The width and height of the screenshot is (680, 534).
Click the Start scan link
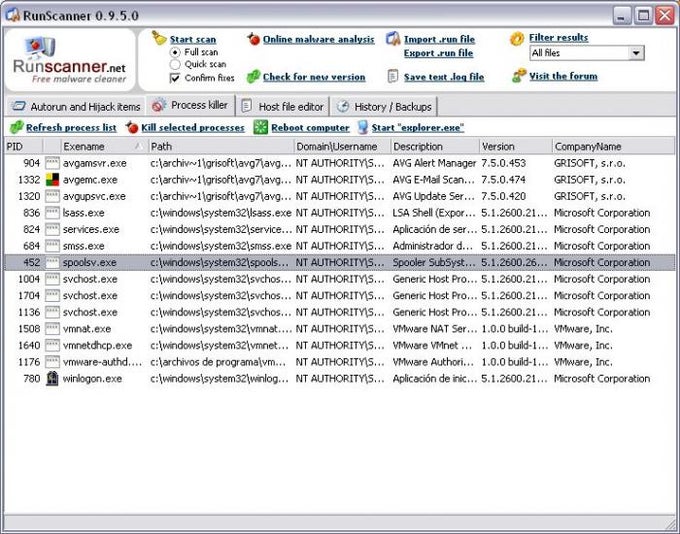click(193, 39)
